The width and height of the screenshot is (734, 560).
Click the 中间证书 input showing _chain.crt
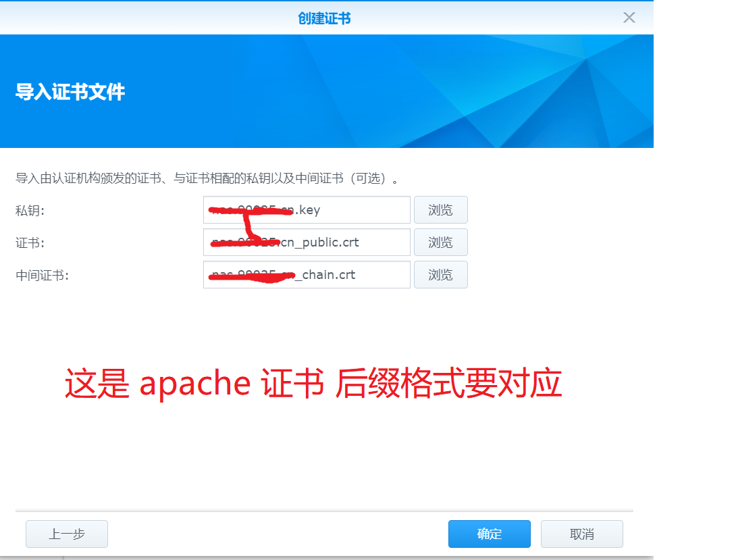[307, 274]
